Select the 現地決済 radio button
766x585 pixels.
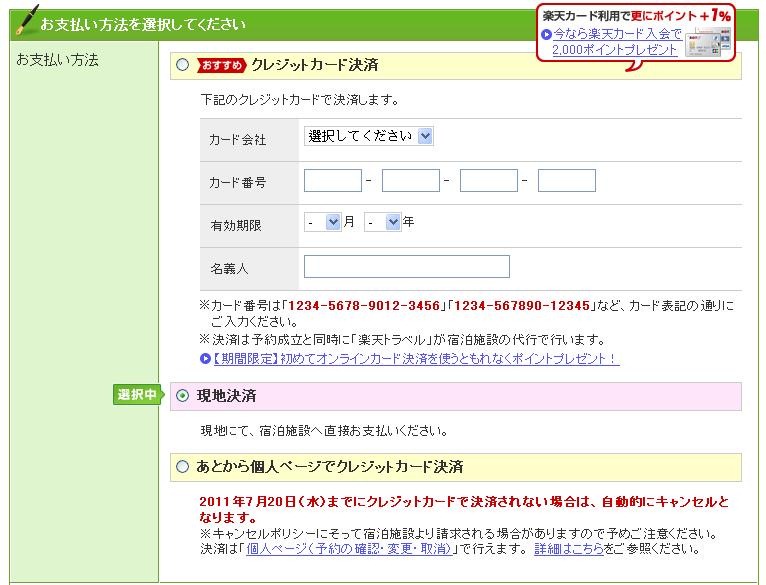coord(182,395)
